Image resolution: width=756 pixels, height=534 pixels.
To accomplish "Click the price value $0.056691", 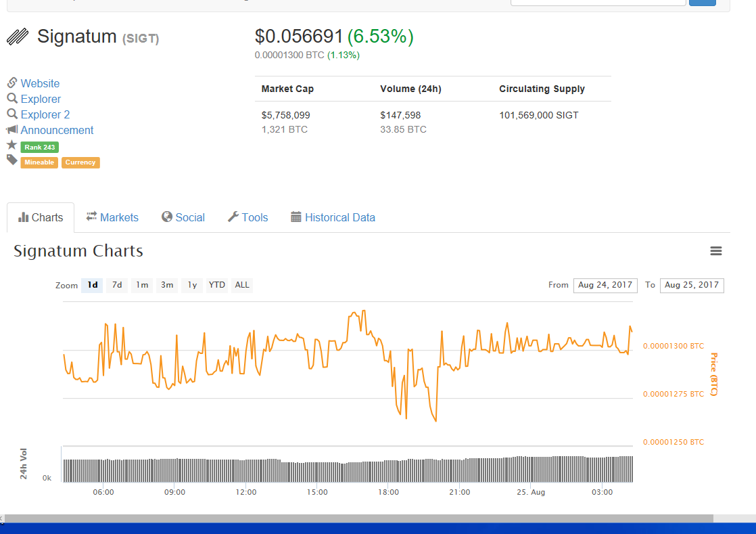I will tap(298, 37).
